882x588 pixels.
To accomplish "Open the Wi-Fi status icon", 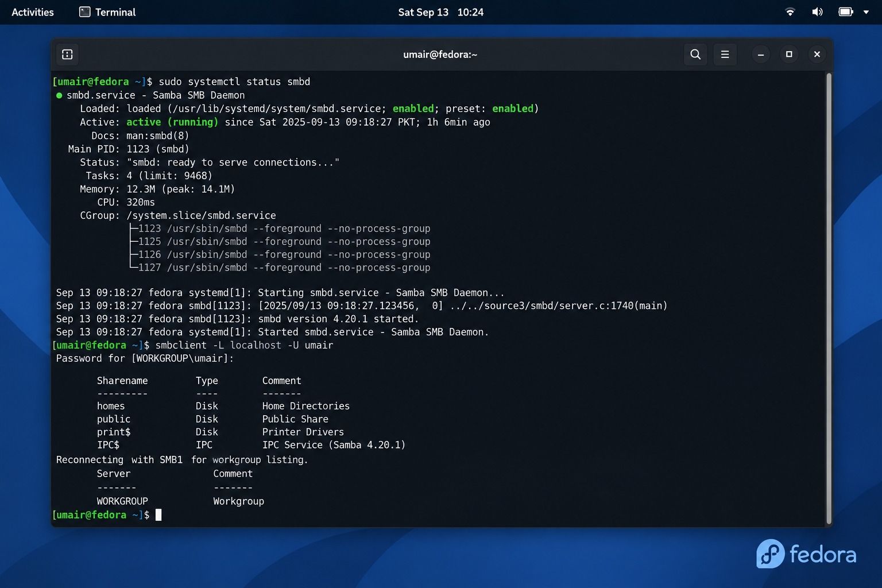I will (790, 12).
